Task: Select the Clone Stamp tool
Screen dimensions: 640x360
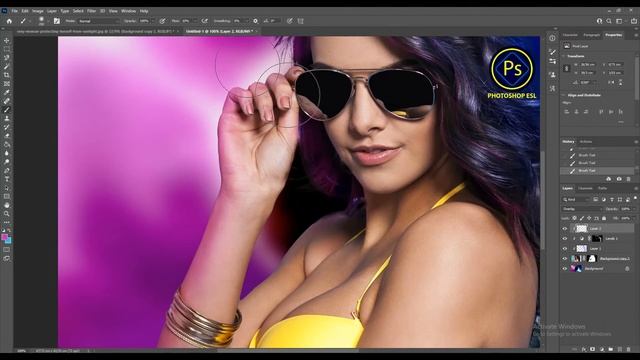Action: [7, 118]
